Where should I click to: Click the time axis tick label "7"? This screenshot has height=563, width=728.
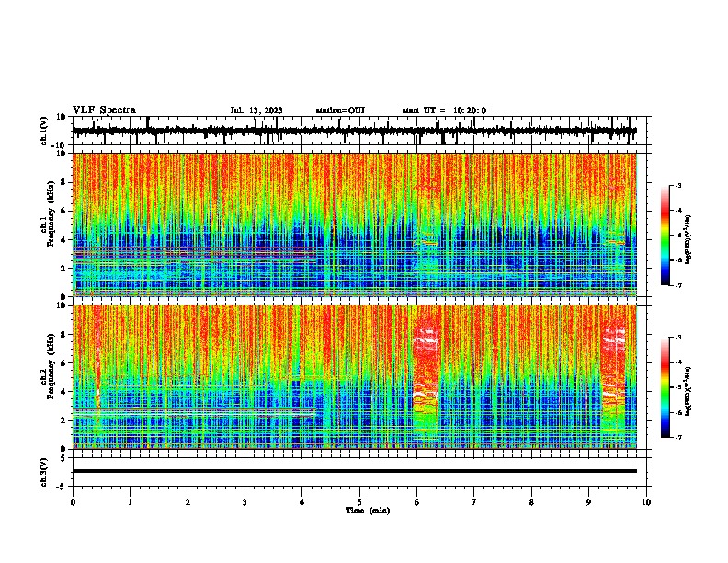pos(474,502)
